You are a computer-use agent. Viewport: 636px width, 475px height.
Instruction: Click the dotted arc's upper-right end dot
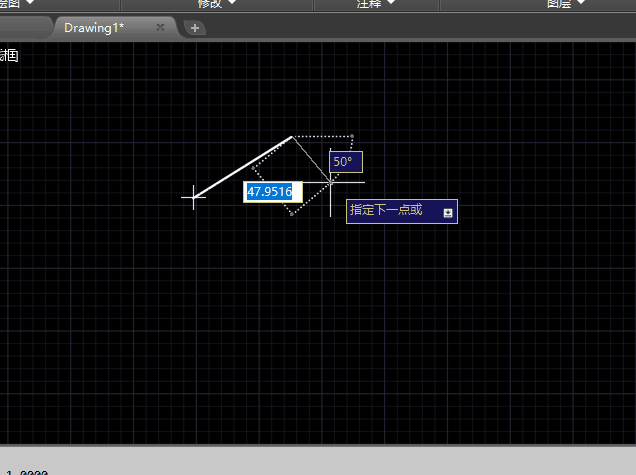352,136
